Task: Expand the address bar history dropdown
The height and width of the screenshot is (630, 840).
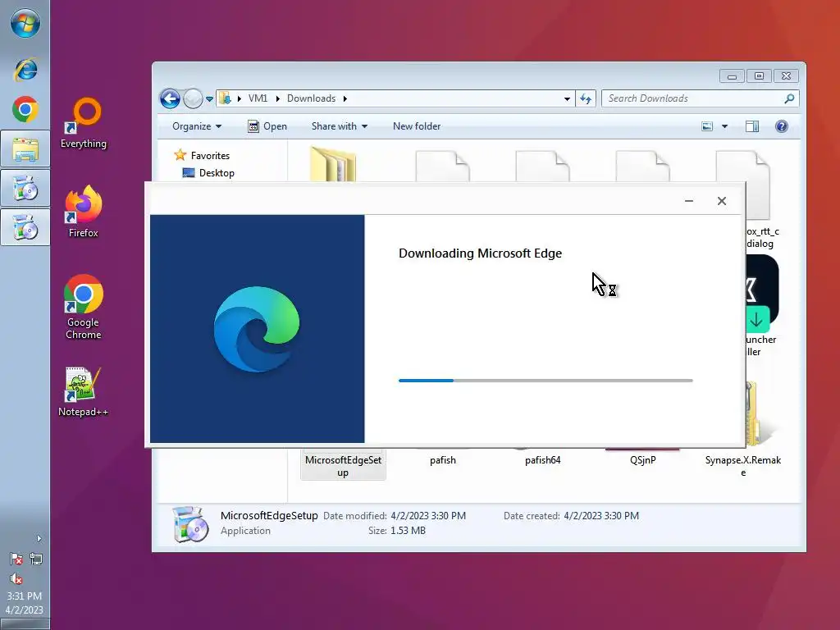Action: tap(567, 99)
